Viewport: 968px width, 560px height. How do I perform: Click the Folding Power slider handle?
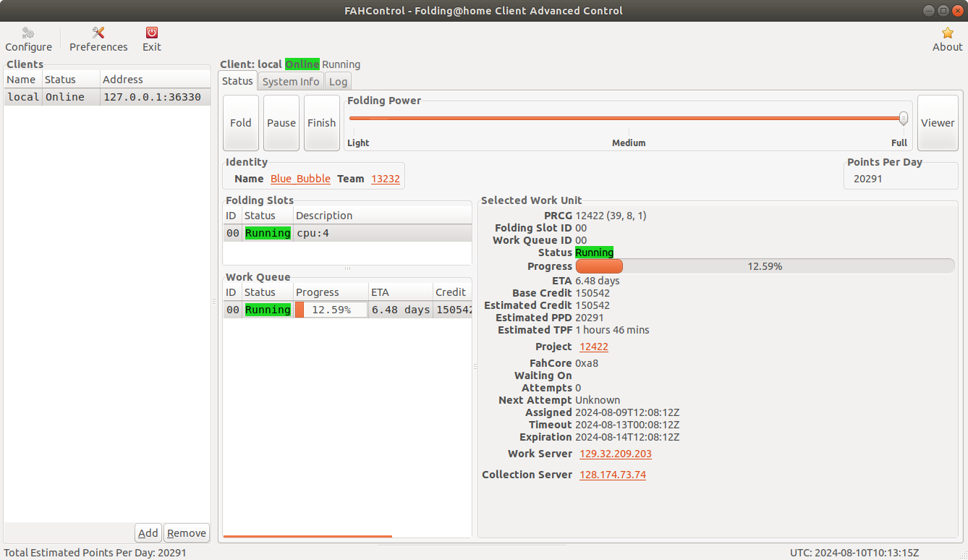click(x=904, y=118)
